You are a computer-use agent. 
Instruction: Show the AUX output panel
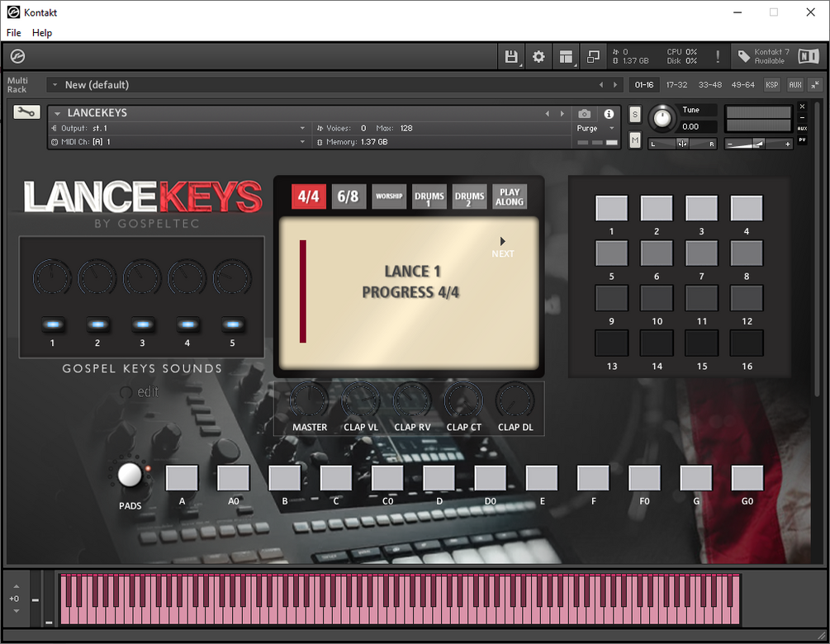point(795,85)
